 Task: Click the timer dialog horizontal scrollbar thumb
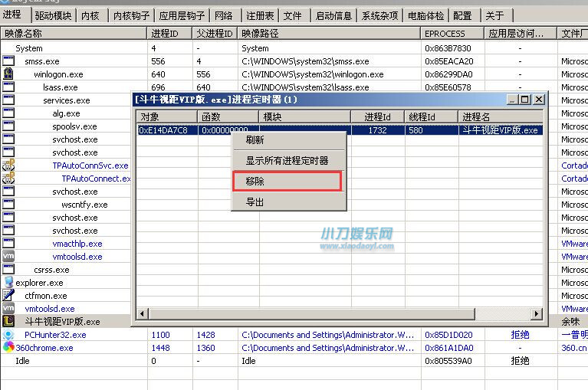311,313
